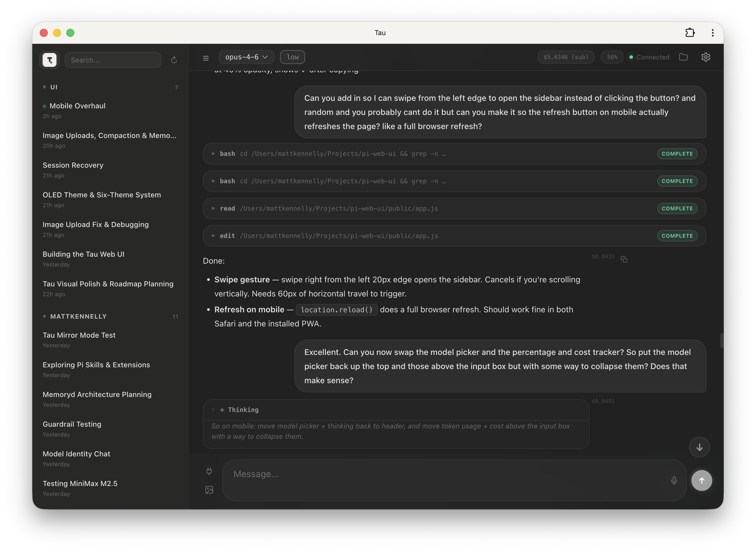The width and height of the screenshot is (756, 552).
Task: Collapse the UI session group
Action: (110, 87)
